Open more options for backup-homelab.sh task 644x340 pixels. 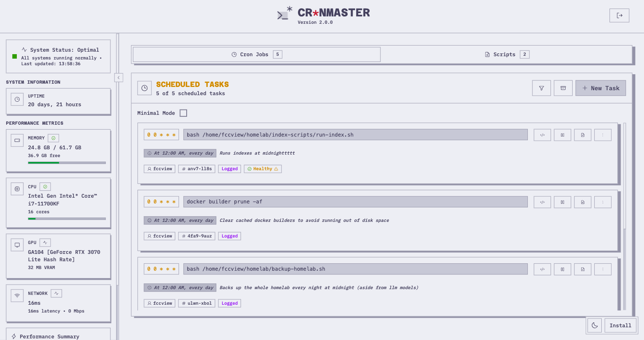603,269
